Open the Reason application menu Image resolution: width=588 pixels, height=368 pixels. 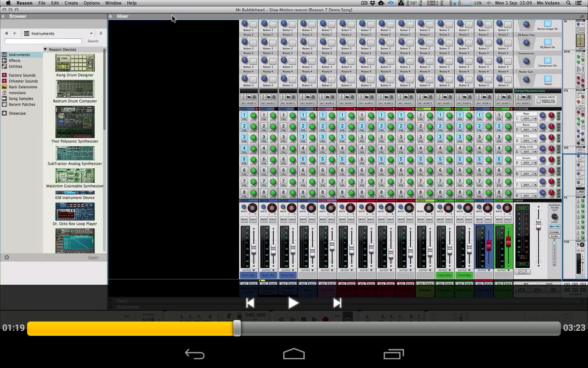(24, 3)
